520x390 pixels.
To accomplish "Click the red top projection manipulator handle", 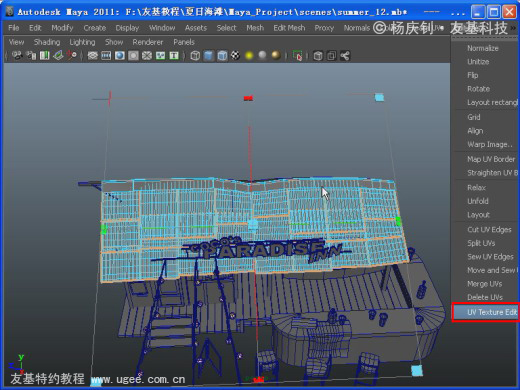I will coord(248,98).
